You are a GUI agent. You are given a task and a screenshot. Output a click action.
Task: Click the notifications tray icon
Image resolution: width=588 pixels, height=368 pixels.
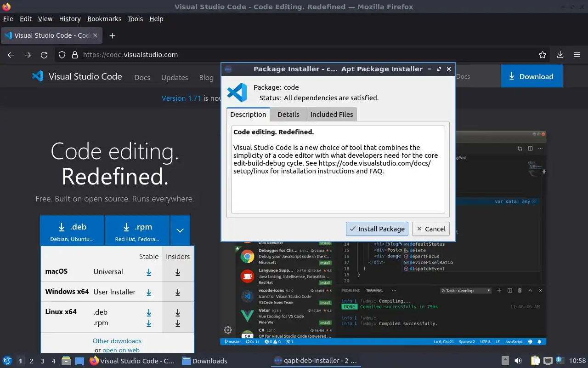pyautogui.click(x=560, y=361)
